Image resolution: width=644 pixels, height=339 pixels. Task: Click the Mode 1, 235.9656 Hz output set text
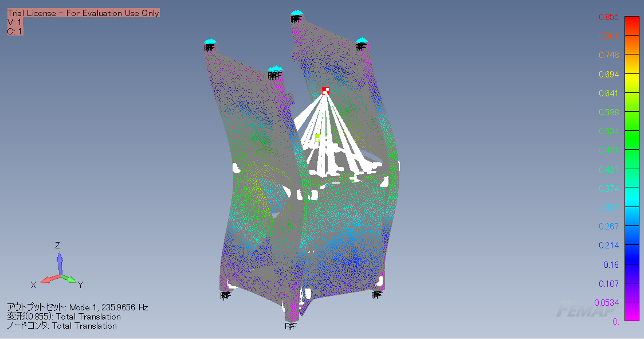[x=77, y=307]
